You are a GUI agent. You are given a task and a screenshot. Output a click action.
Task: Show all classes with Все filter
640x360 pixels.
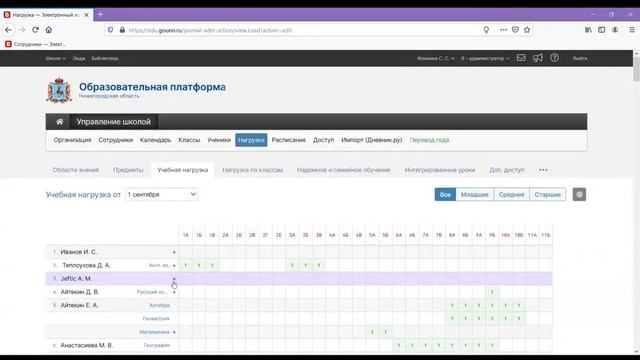[x=445, y=194]
